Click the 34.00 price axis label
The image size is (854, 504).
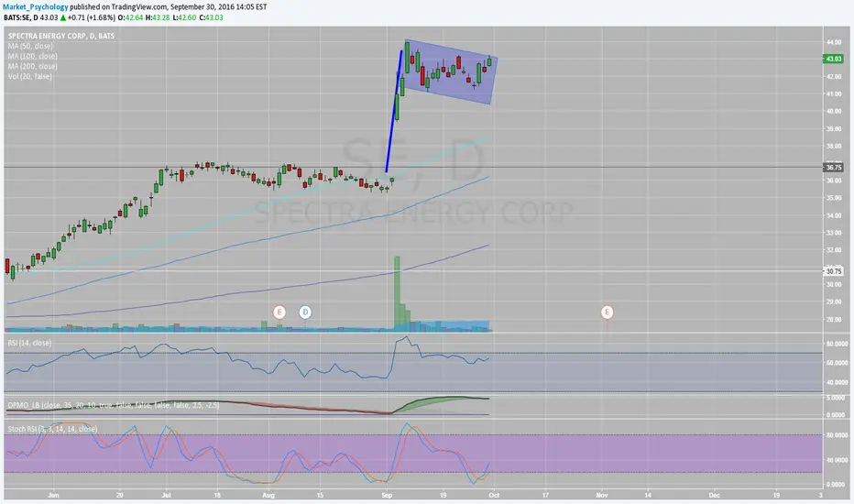833,215
